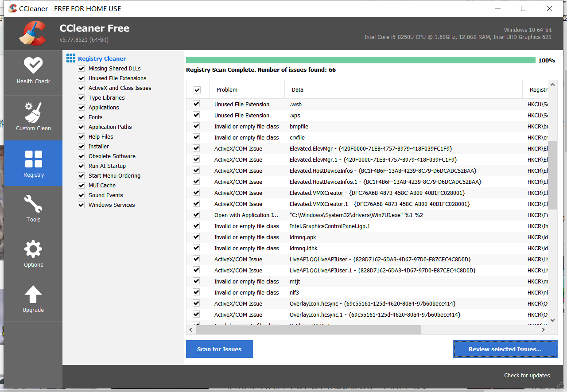Select the OverlayIcon.hcsync data entry without .1
The image size is (567, 392).
373,303
